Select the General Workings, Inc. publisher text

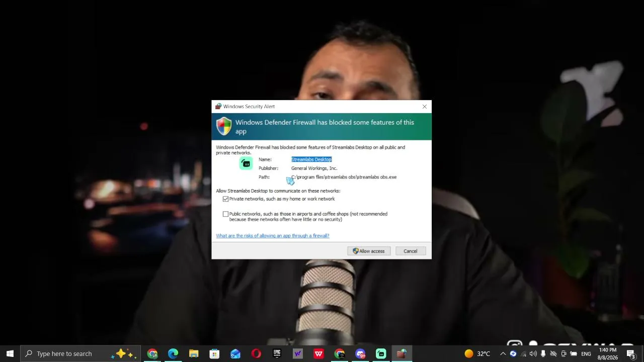(314, 168)
